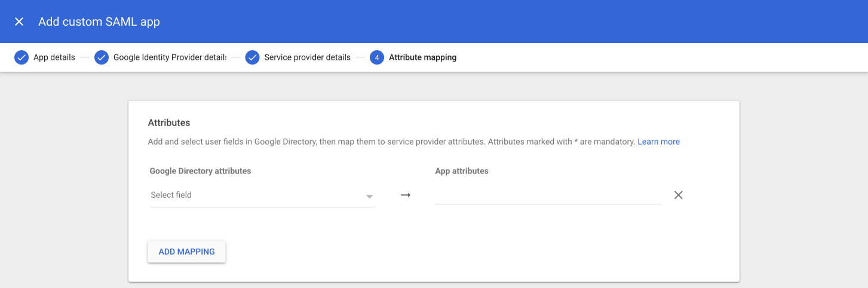868x288 pixels.
Task: Click the dropdown arrow for Google Directory attributes
Action: (369, 196)
